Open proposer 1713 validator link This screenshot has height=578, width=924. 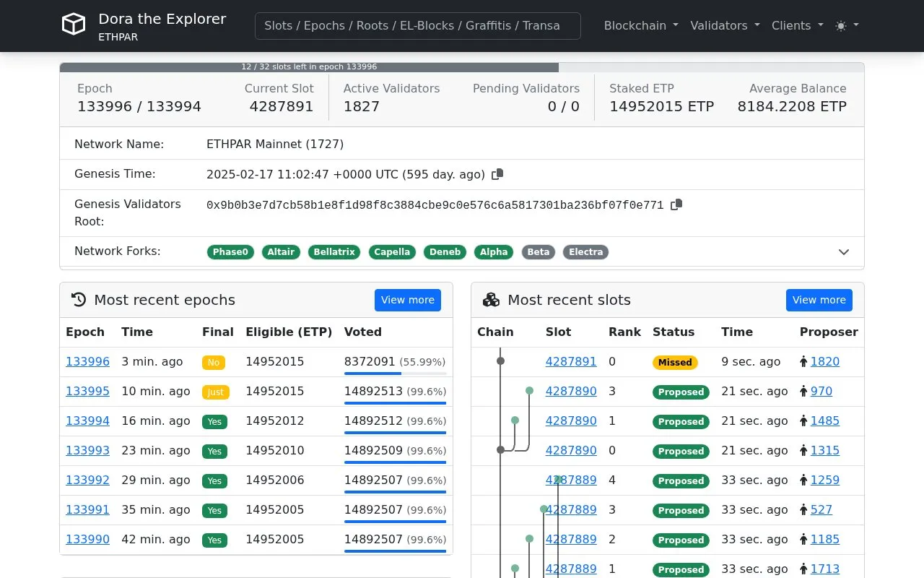[825, 569]
